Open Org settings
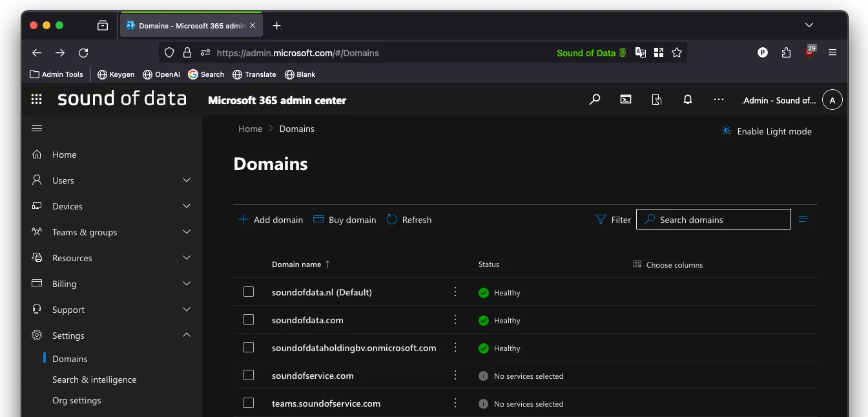Viewport: 868px width, 417px height. [x=77, y=400]
